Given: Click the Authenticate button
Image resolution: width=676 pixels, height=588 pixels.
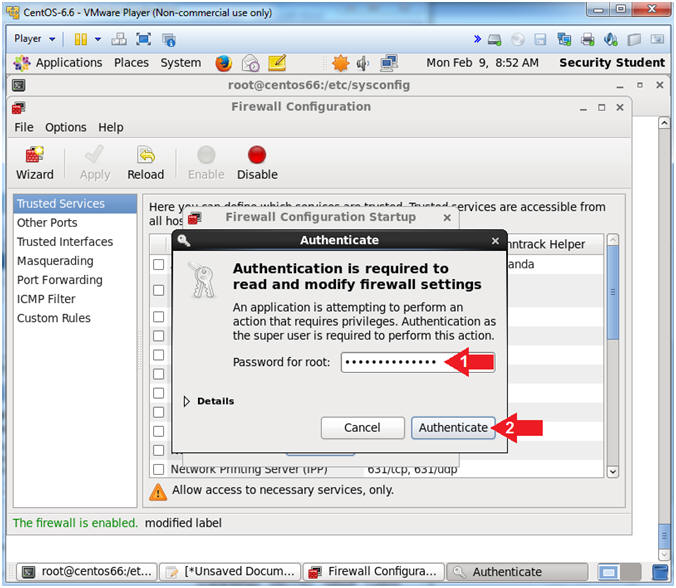Looking at the screenshot, I should 453,428.
